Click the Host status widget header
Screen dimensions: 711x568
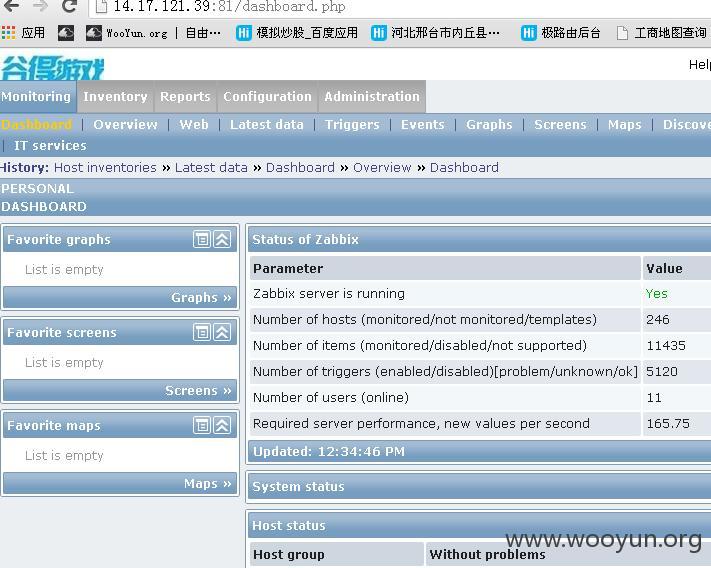click(x=480, y=525)
